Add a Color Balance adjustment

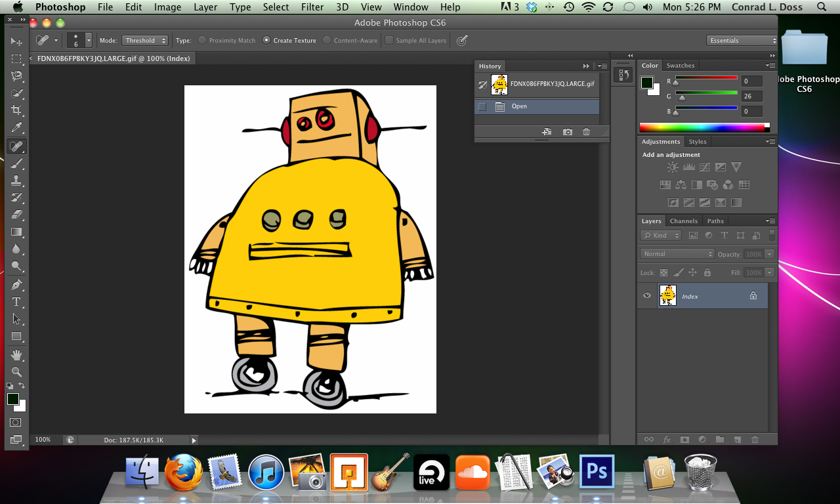pyautogui.click(x=681, y=185)
